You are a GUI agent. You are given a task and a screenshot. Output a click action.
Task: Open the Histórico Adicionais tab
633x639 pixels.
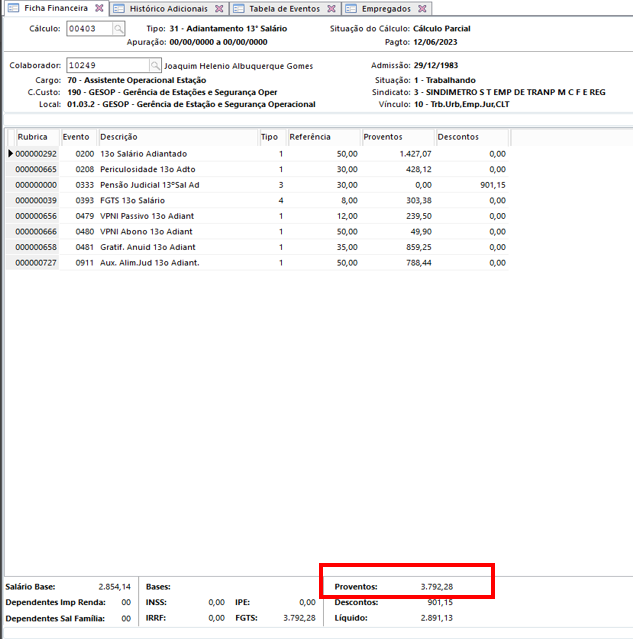(168, 9)
